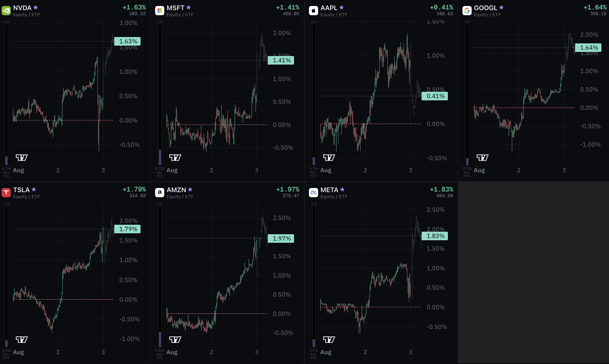This screenshot has height=364, width=609.
Task: Toggle the favorite star next to GOOGL
Action: [501, 7]
